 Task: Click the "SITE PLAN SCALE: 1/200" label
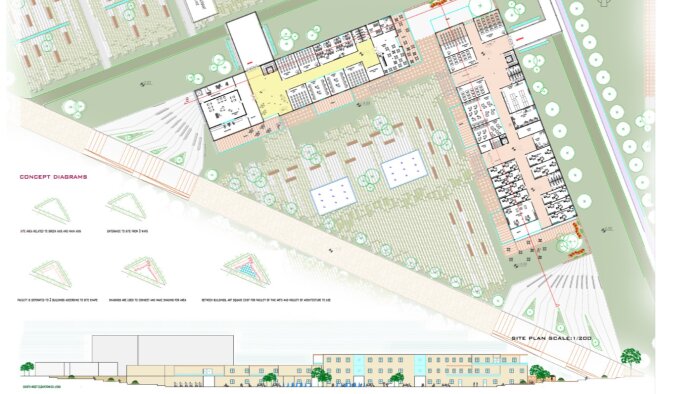(551, 338)
